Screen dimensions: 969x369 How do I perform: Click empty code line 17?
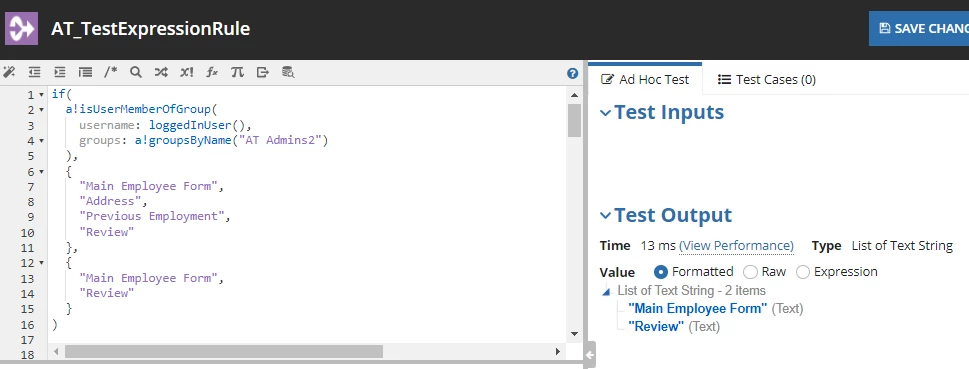coord(307,339)
